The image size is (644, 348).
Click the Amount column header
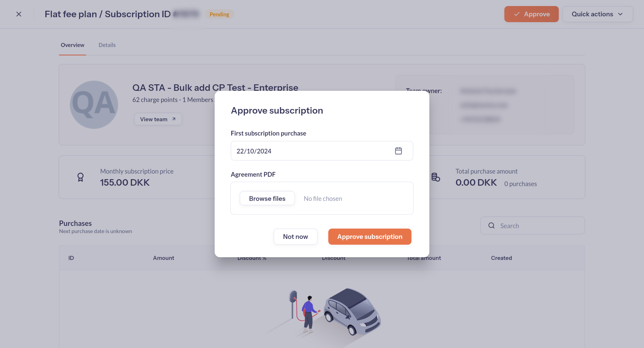click(x=164, y=258)
